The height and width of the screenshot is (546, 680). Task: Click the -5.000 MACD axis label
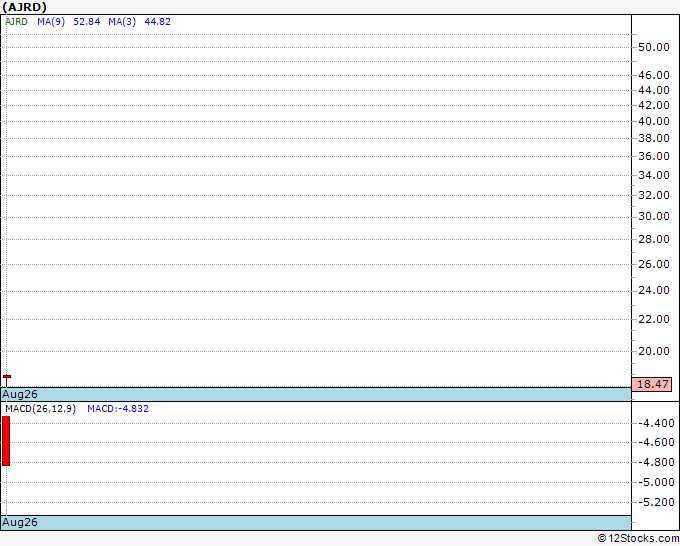point(656,482)
